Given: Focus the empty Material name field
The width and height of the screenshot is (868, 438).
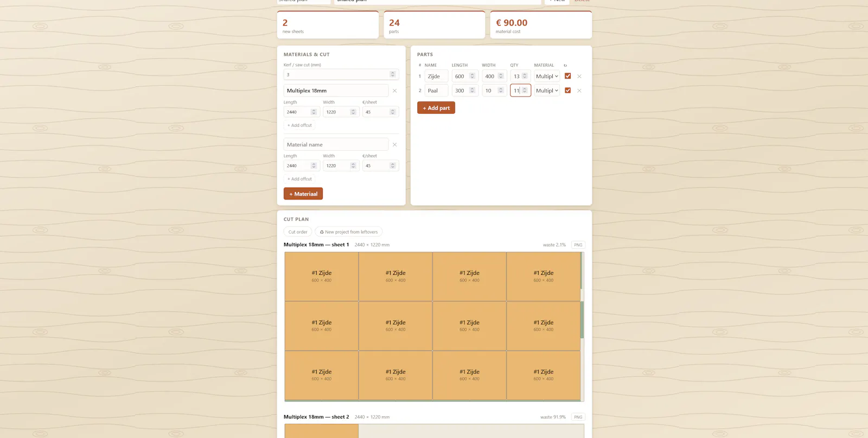Looking at the screenshot, I should (336, 144).
